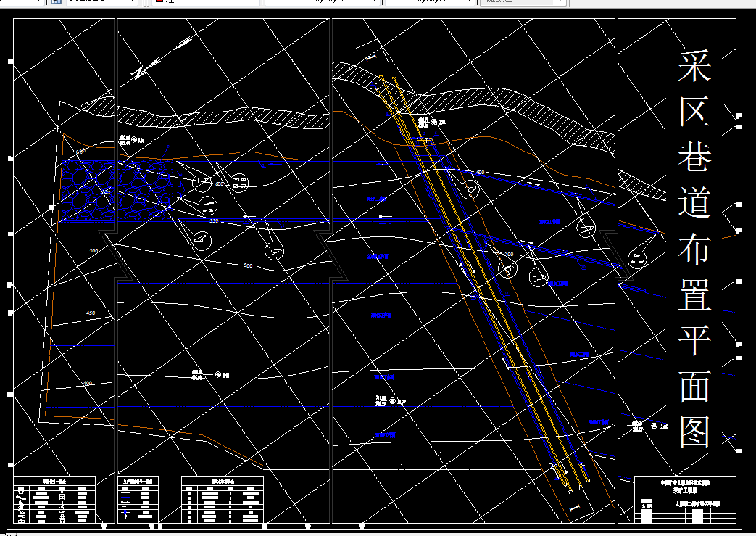Select the title character 采
The width and height of the screenshot is (756, 536).
click(695, 66)
